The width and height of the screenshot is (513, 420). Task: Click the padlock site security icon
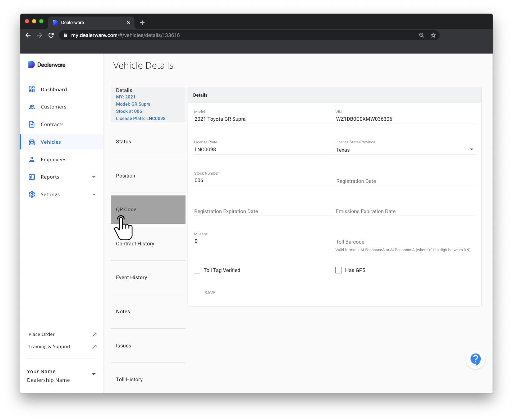click(x=65, y=35)
